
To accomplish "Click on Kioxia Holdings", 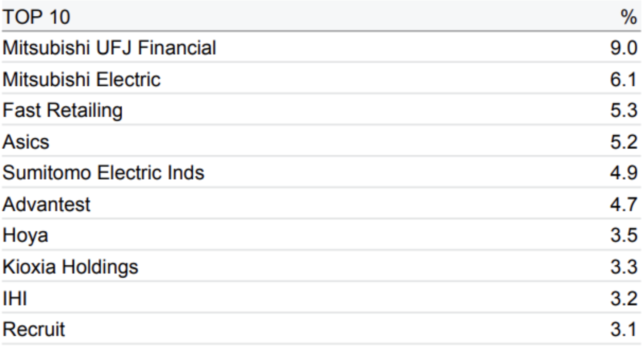I will pyautogui.click(x=70, y=267).
